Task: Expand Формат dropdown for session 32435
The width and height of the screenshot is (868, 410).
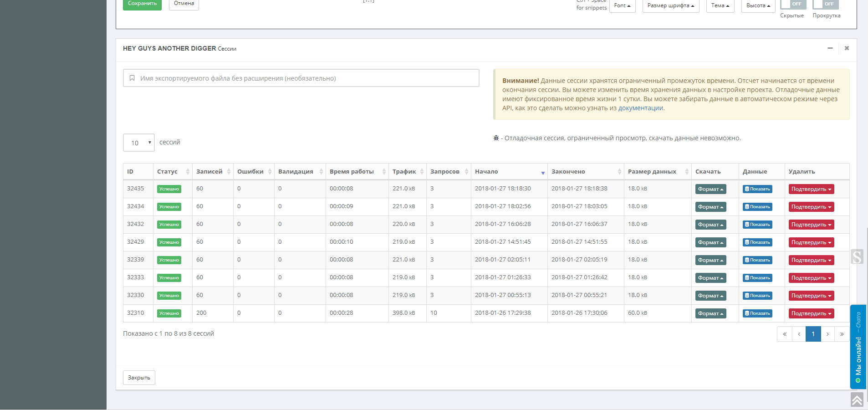Action: (710, 189)
